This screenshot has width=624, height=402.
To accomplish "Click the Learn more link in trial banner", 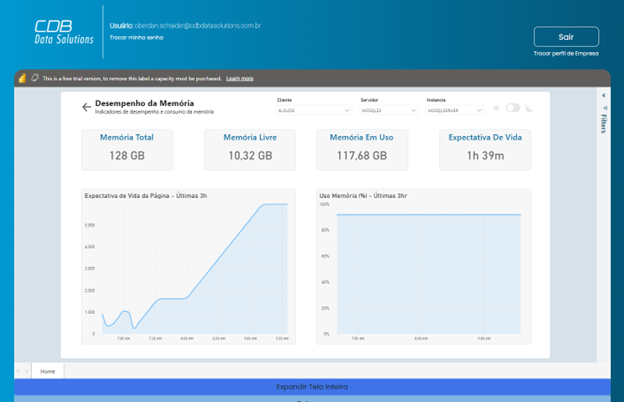I will (x=240, y=78).
